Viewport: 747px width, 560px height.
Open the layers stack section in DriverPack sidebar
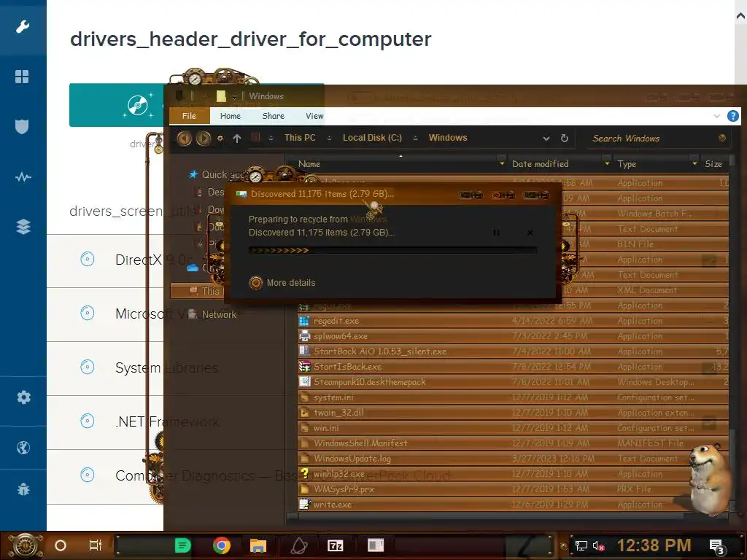pyautogui.click(x=23, y=227)
